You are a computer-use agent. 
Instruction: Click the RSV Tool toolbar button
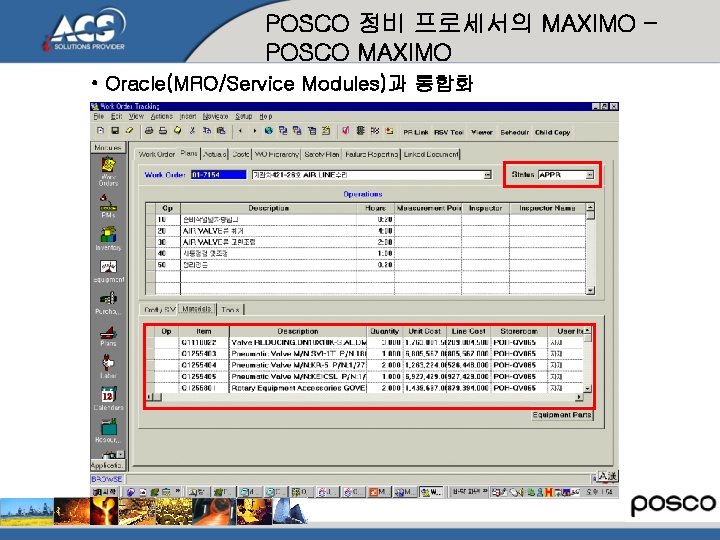[x=449, y=132]
